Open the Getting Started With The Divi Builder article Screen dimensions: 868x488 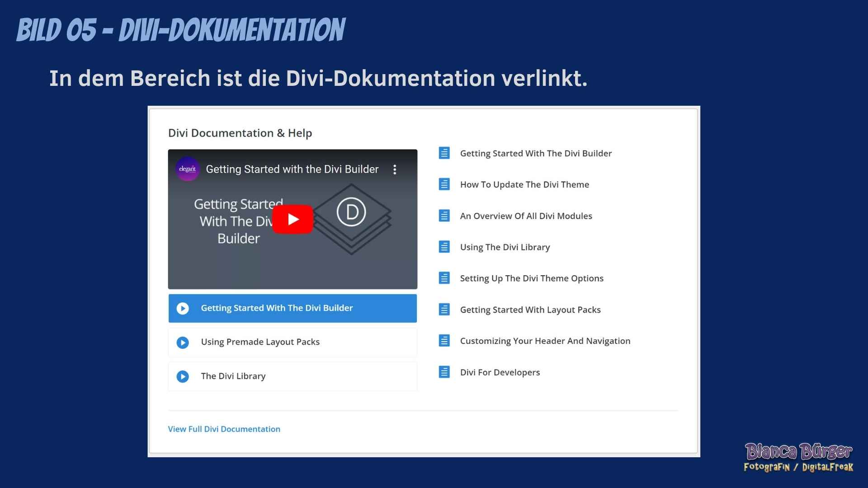coord(536,153)
